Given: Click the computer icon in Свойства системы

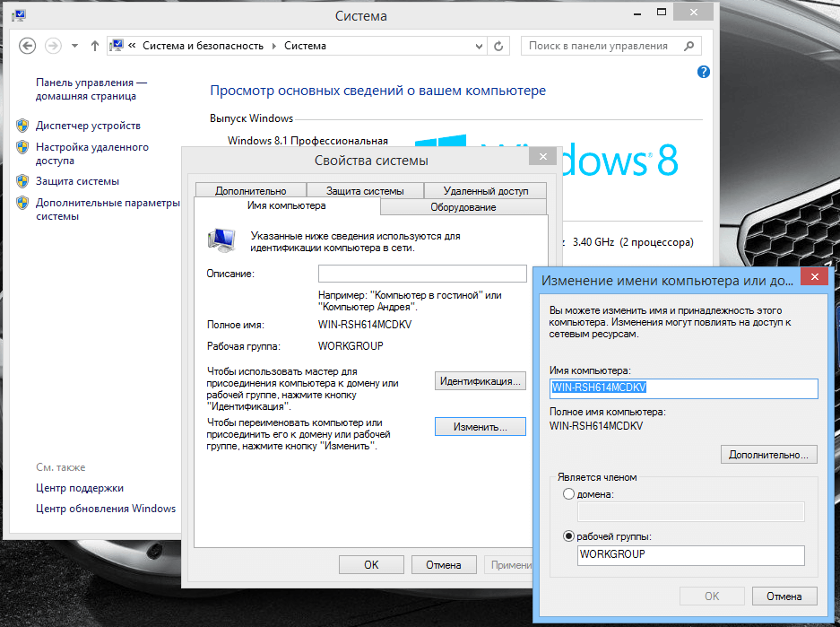Looking at the screenshot, I should pos(221,239).
